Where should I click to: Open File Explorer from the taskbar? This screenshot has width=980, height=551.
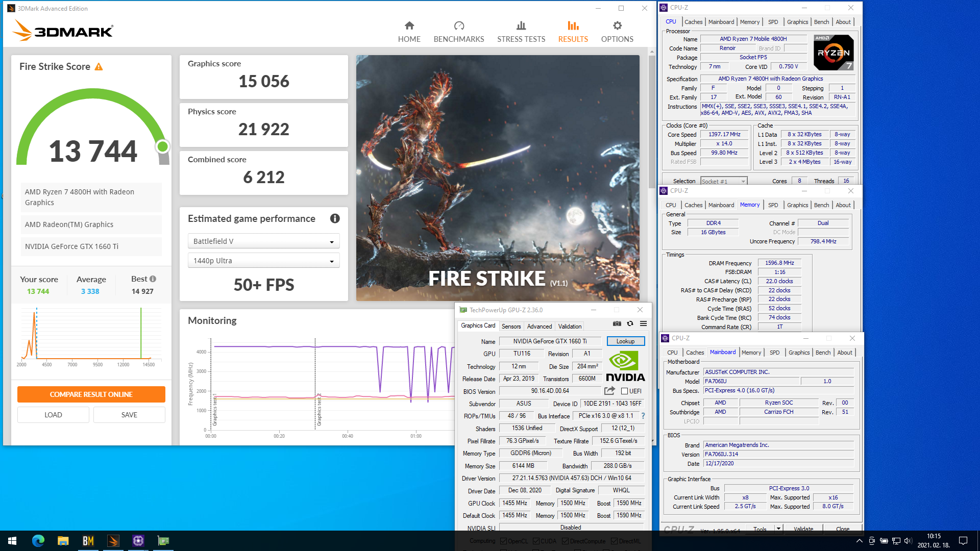click(x=63, y=541)
